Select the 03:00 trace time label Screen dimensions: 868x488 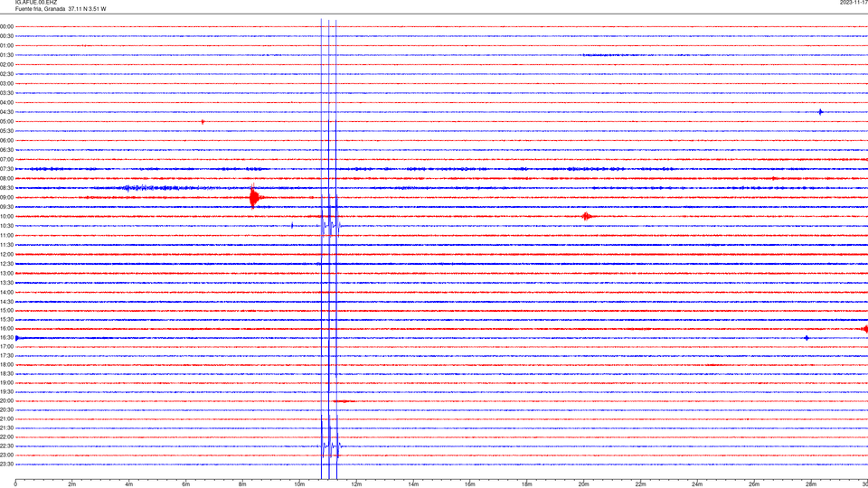click(x=6, y=83)
